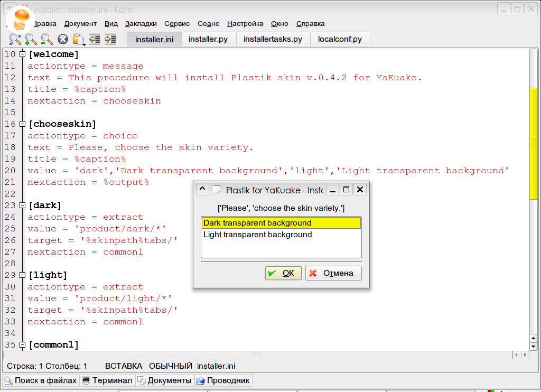The image size is (541, 392).
Task: Click the round close-document X icon
Action: (x=63, y=39)
